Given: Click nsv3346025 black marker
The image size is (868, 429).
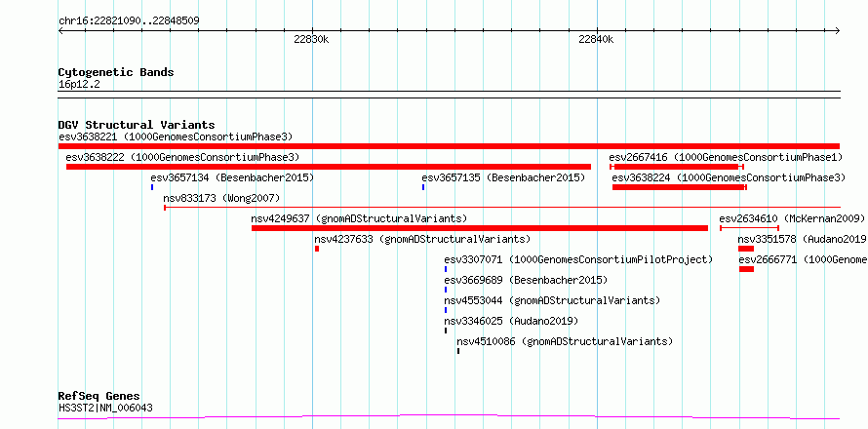Looking at the screenshot, I should click(x=446, y=331).
